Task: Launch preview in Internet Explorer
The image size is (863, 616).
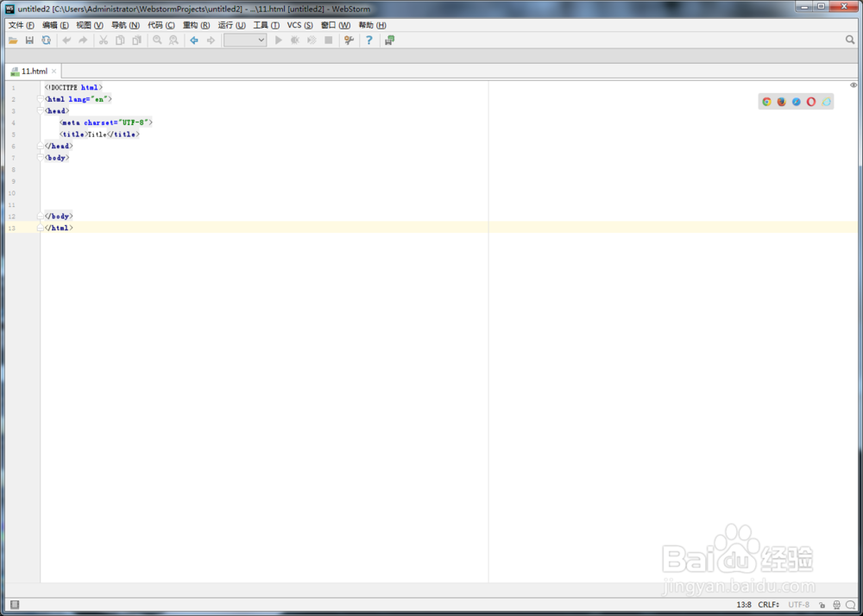Action: 826,101
